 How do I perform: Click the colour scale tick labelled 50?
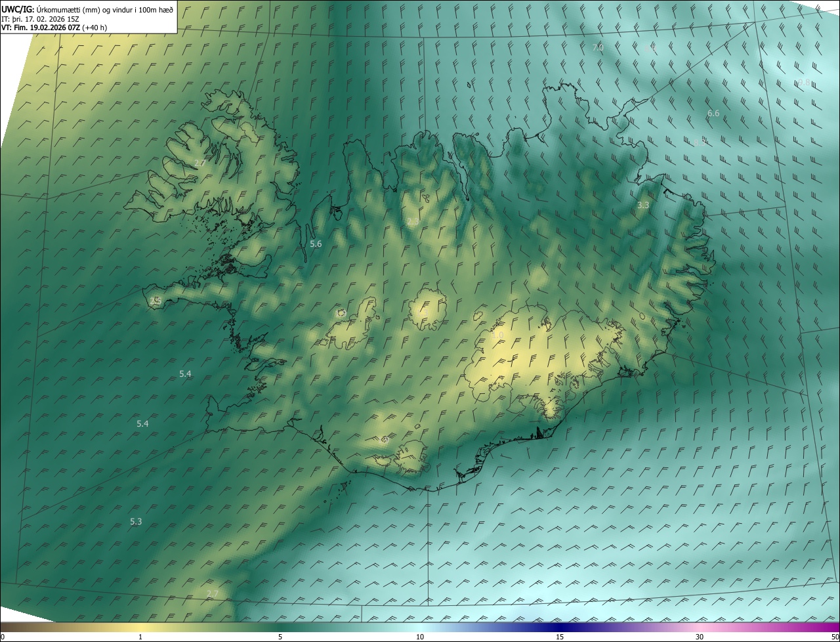click(835, 637)
